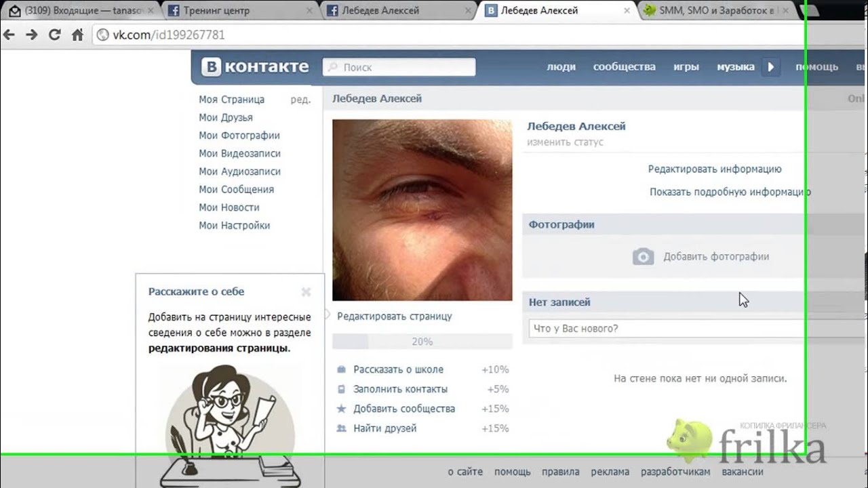Open люди in the header menu
The width and height of the screenshot is (868, 488).
[561, 67]
